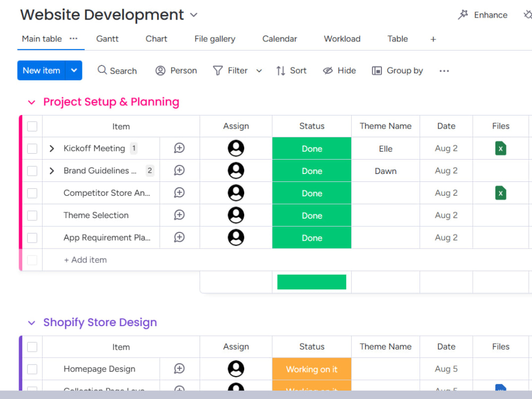532x399 pixels.
Task: Change Kickoff Meeting Done status
Action: 311,148
